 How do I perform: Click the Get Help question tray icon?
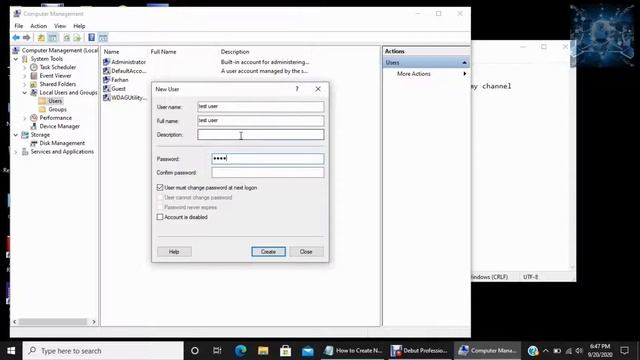coord(533,351)
